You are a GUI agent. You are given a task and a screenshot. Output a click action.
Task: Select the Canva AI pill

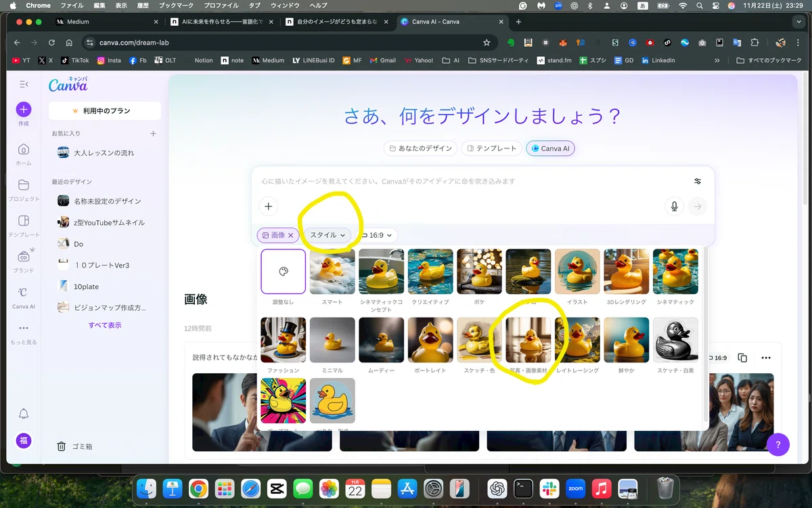[550, 148]
